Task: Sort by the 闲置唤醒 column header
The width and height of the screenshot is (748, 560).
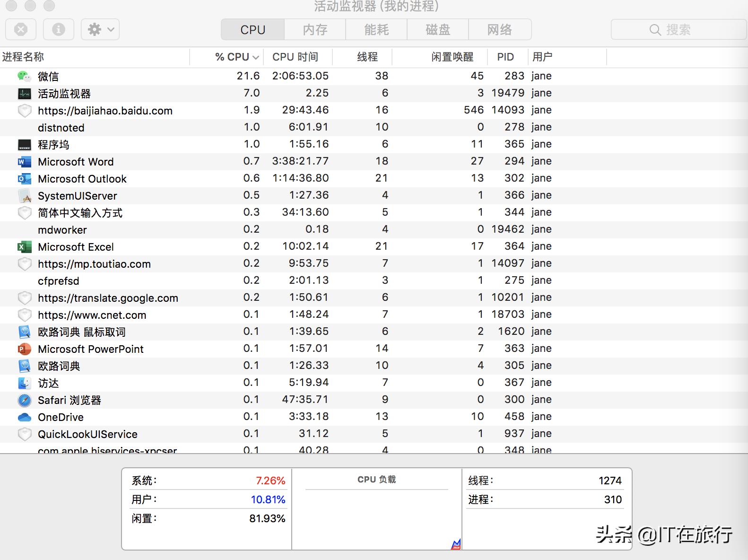Action: click(x=440, y=57)
